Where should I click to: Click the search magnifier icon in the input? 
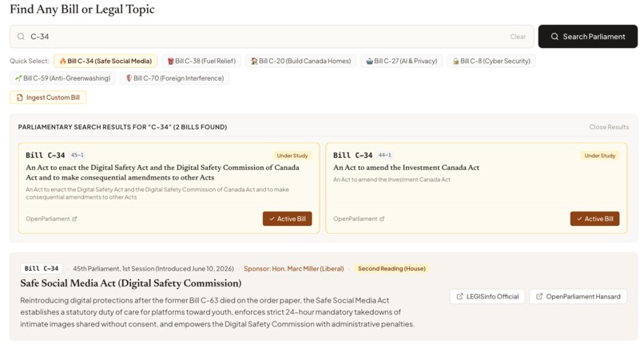[21, 37]
